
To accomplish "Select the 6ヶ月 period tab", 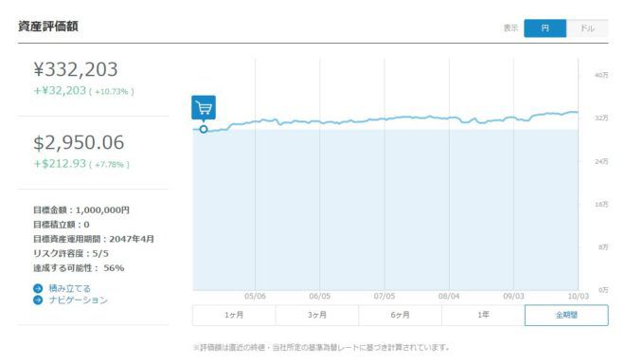I will pyautogui.click(x=400, y=315).
